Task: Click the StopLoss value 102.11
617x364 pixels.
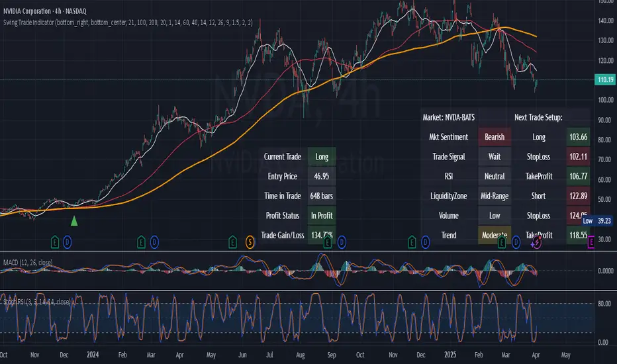Action: tap(578, 157)
